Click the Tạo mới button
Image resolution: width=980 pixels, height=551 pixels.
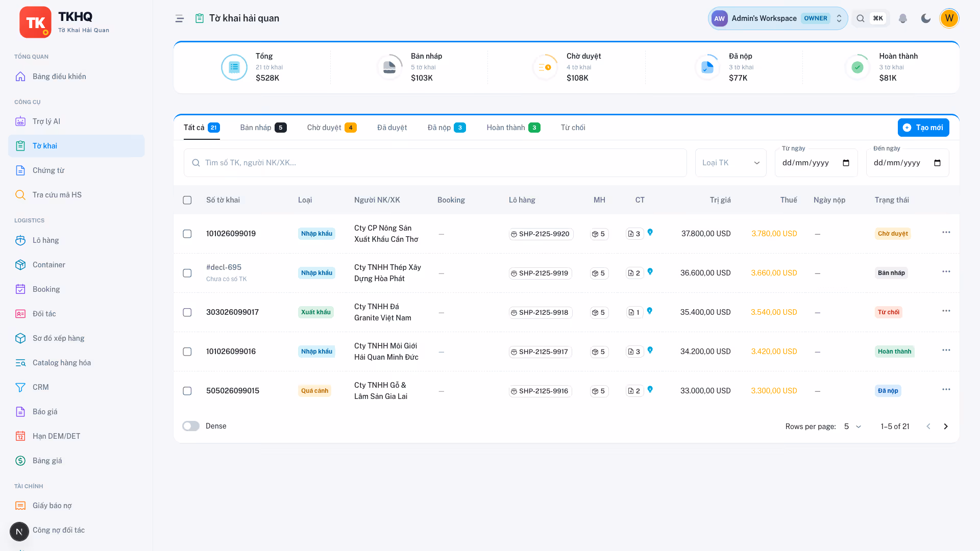coord(923,128)
